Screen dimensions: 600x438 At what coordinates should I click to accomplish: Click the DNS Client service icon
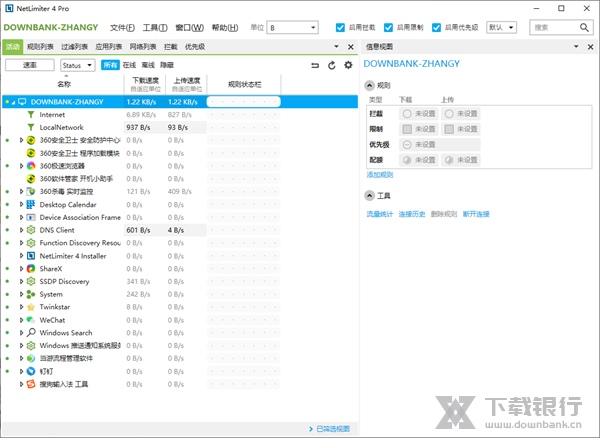(x=31, y=230)
